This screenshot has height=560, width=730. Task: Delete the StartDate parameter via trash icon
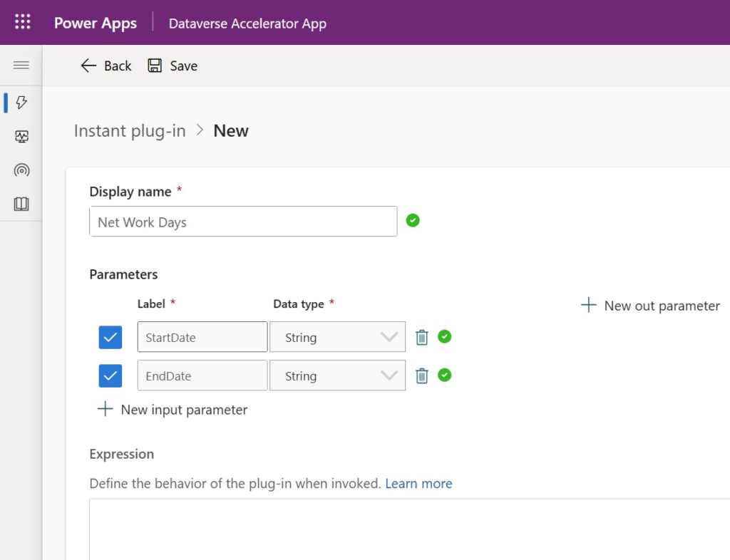(422, 337)
